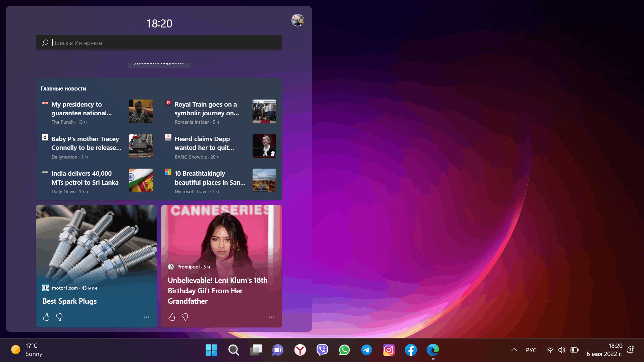Click the Microsoft Travel city thumbnail
The width and height of the screenshot is (644, 362).
coord(264,180)
